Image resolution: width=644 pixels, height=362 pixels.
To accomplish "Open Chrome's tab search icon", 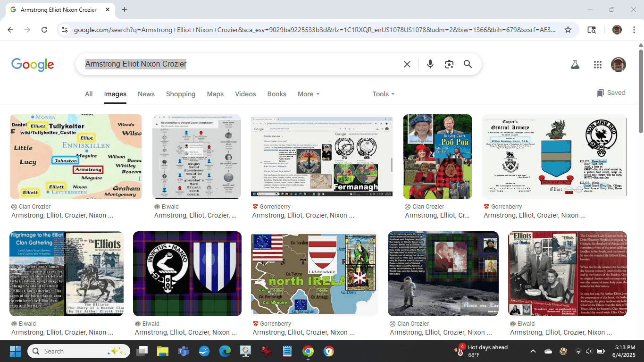I will point(592,30).
